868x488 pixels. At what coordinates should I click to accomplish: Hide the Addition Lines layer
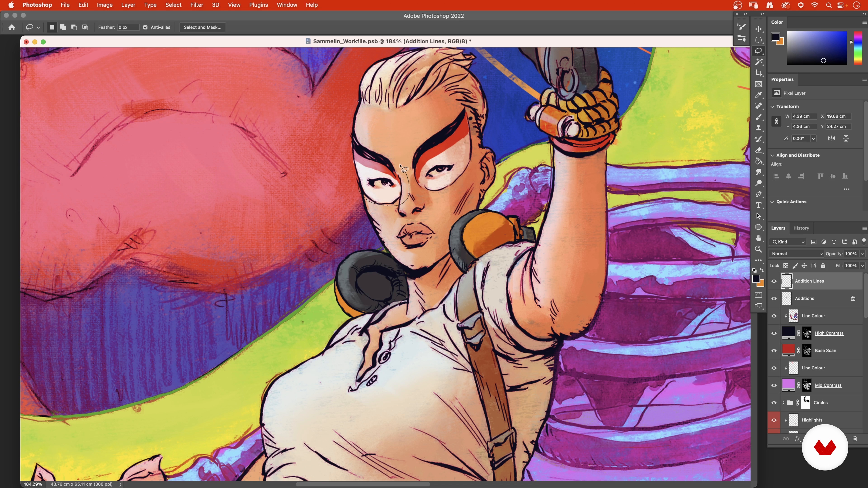click(774, 281)
